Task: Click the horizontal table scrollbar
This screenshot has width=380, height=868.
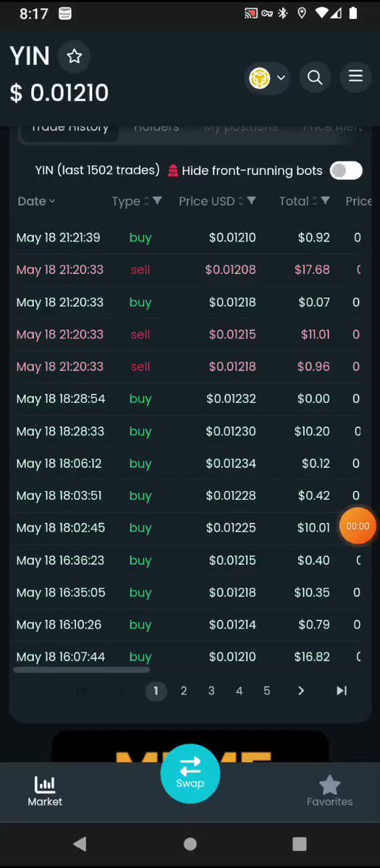Action: 82,670
